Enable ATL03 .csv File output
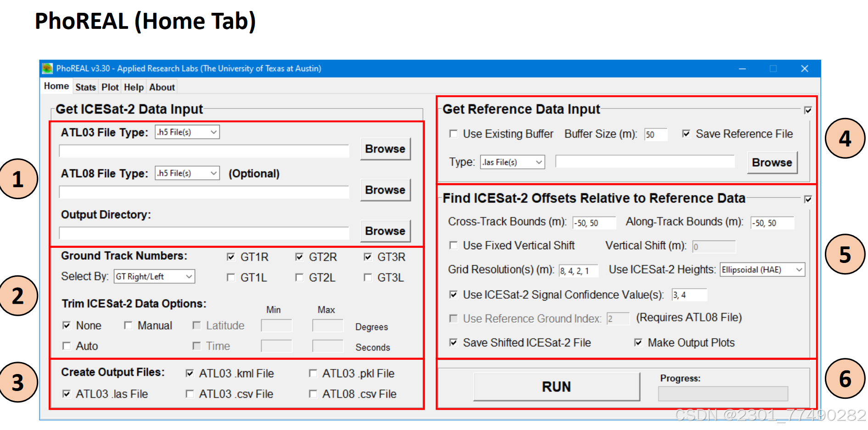The height and width of the screenshot is (430, 868). [190, 394]
